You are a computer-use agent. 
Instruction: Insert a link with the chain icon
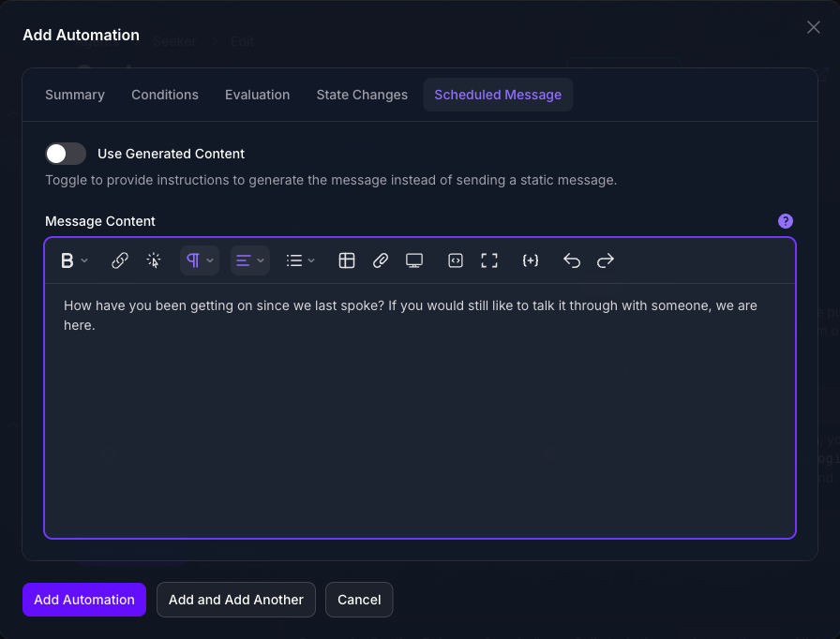119,260
